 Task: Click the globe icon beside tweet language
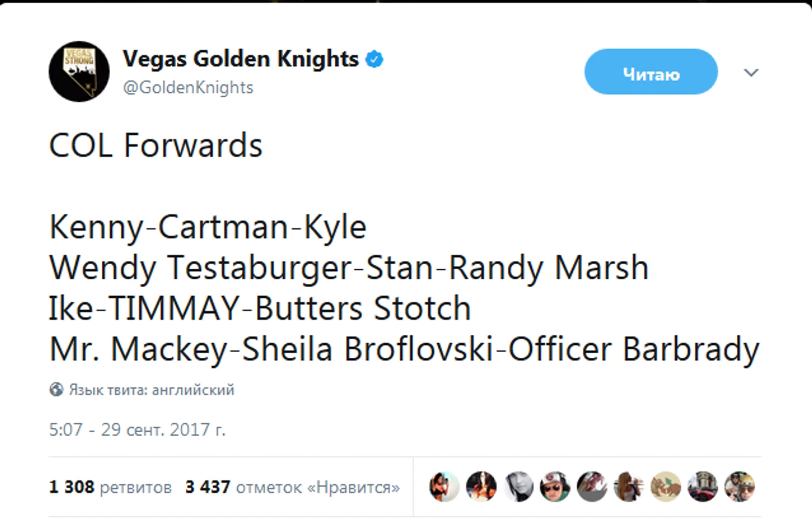tap(56, 389)
